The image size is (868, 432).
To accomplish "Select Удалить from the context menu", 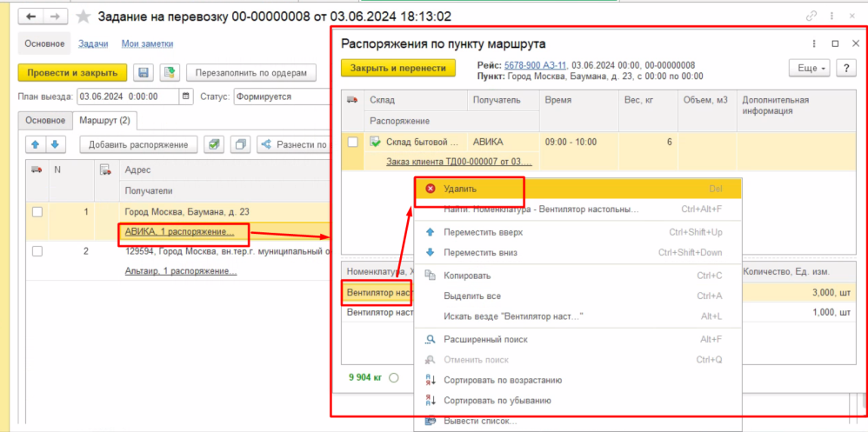I will coord(459,188).
